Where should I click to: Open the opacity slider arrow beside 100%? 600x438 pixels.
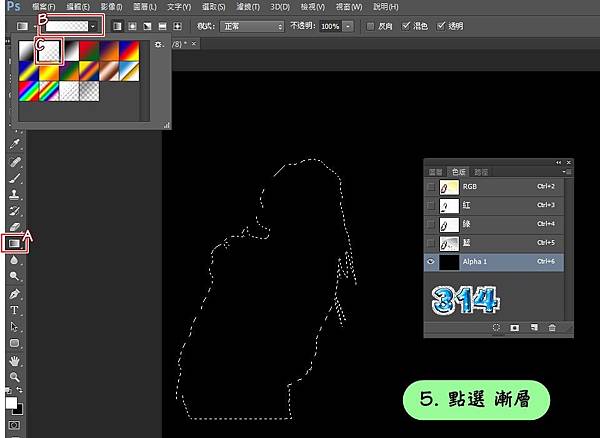click(347, 26)
